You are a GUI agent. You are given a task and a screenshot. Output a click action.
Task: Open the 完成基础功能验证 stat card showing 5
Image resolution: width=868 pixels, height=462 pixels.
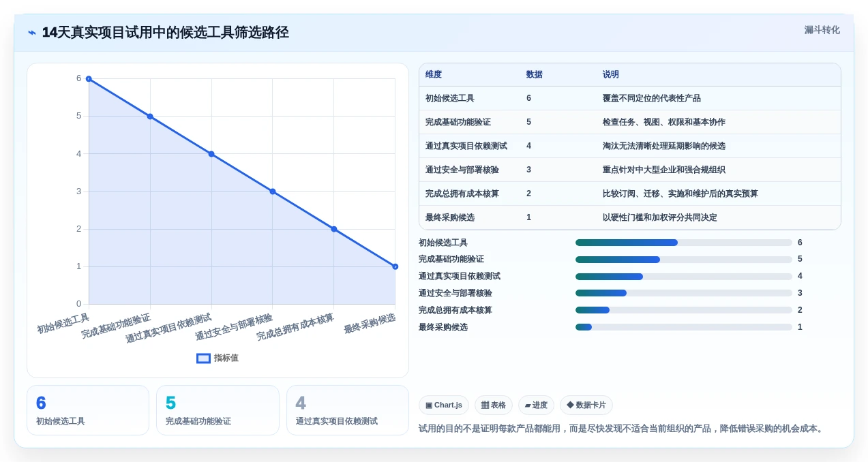click(218, 410)
